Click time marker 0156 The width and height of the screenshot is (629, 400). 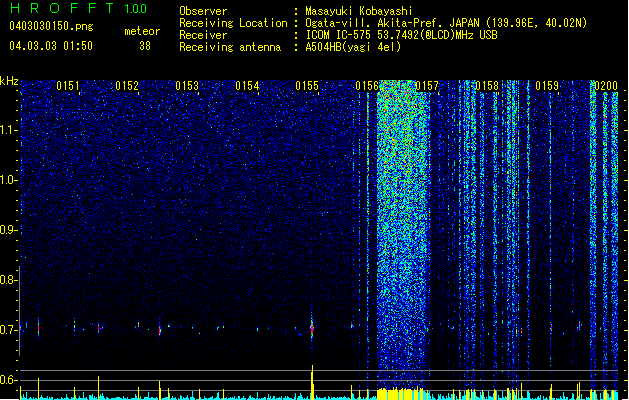coord(367,86)
